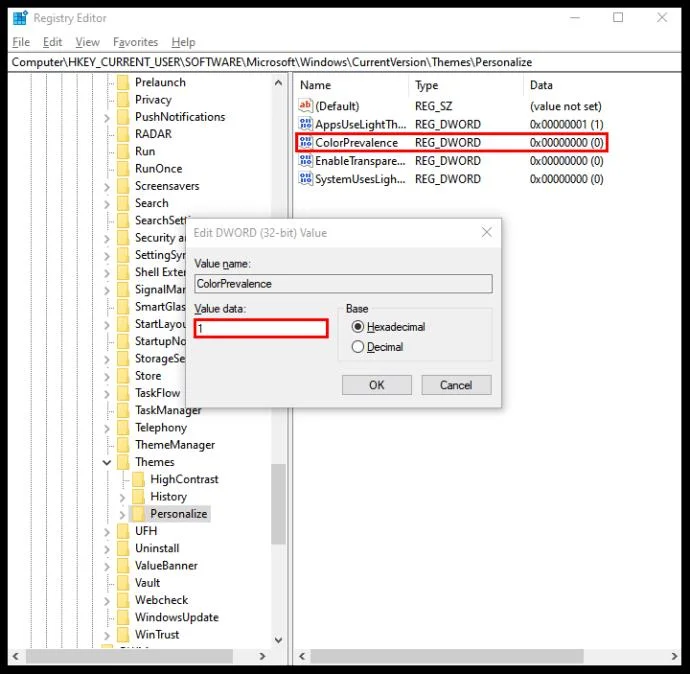Confirm the DWORD edit with OK
690x674 pixels.
tap(377, 385)
